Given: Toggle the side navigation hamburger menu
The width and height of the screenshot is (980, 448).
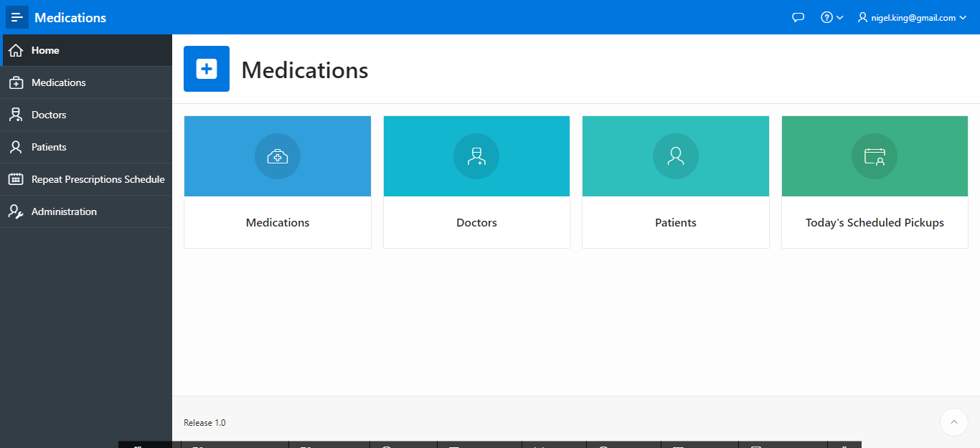Looking at the screenshot, I should click(x=17, y=17).
